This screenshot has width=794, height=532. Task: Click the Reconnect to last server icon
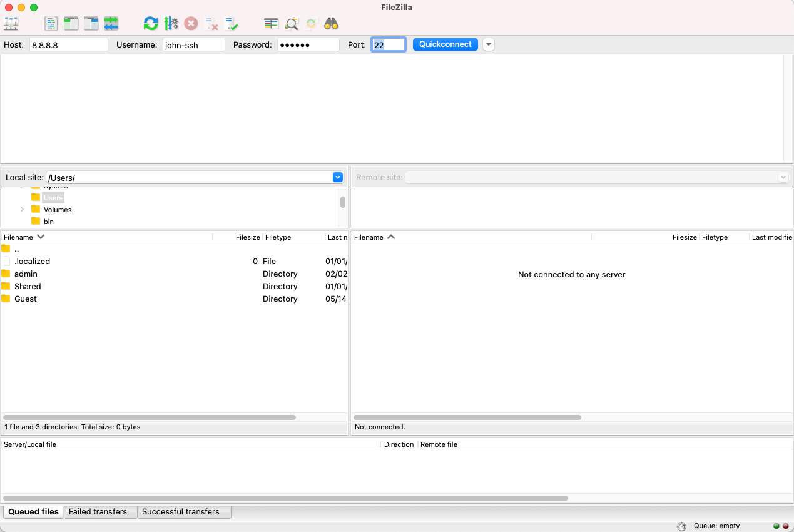232,24
